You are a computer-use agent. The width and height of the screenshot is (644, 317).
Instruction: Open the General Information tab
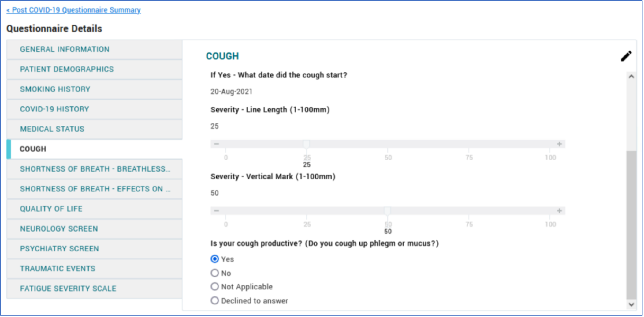click(65, 49)
